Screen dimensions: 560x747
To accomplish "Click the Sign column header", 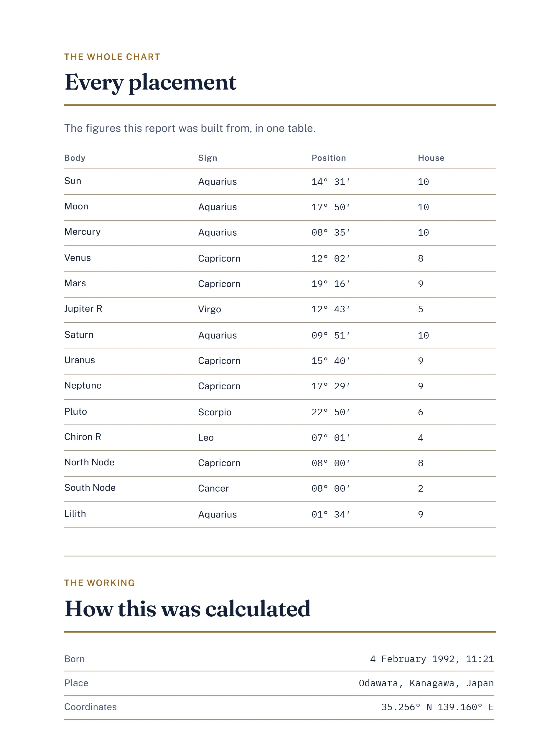I will [207, 158].
